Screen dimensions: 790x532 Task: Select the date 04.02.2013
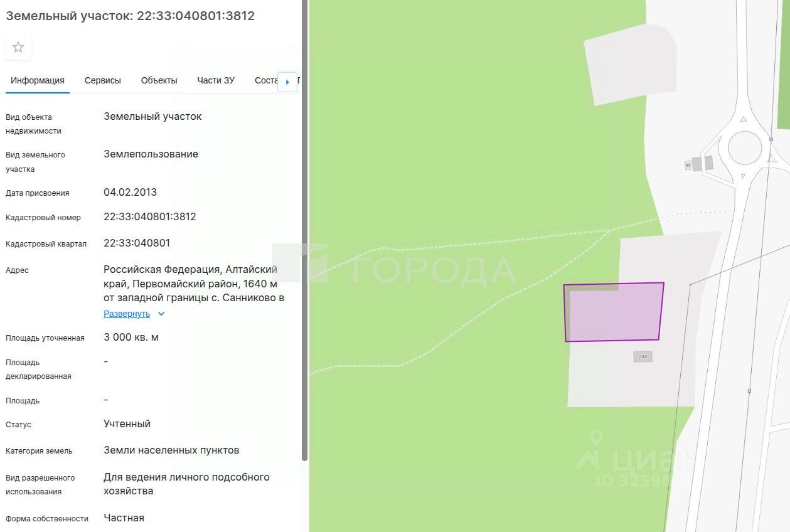[130, 193]
